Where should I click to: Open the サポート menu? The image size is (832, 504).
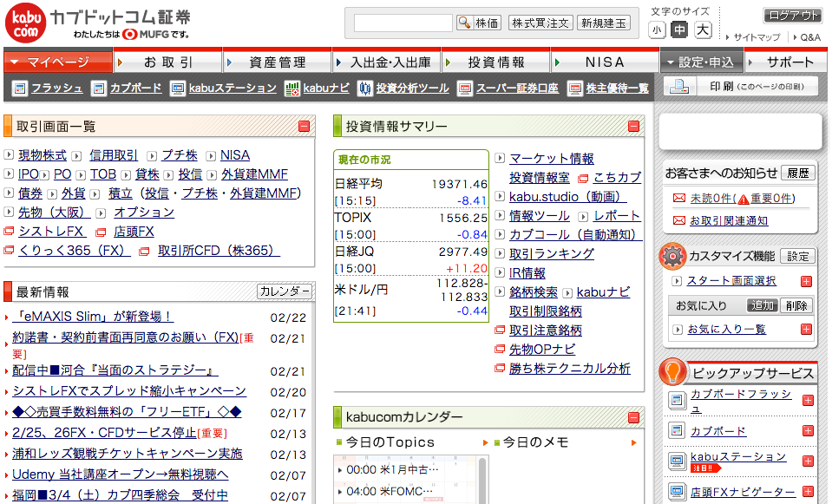[785, 62]
